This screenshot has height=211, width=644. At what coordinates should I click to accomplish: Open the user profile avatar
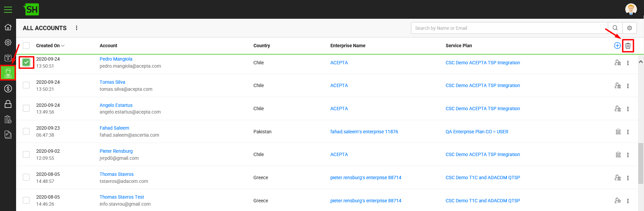(631, 9)
